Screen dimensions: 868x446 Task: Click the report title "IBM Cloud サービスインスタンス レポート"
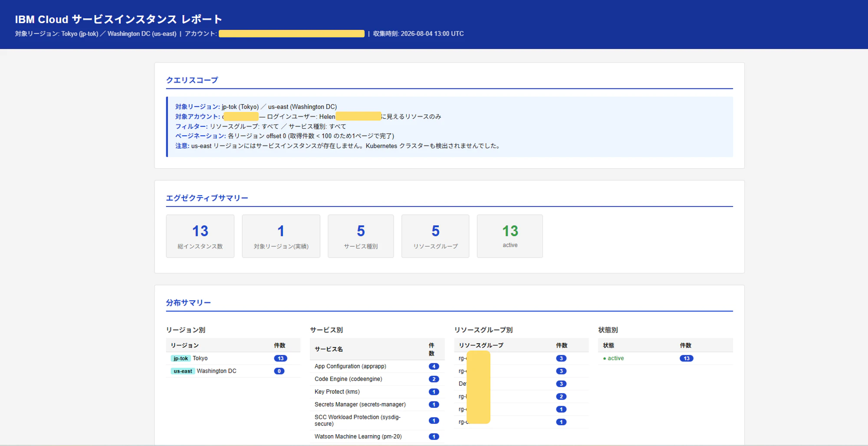(x=118, y=20)
